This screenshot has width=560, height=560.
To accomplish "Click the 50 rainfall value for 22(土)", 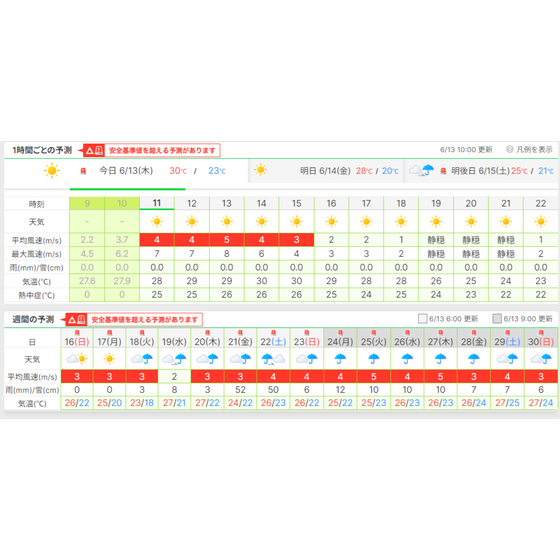I will coord(273,390).
